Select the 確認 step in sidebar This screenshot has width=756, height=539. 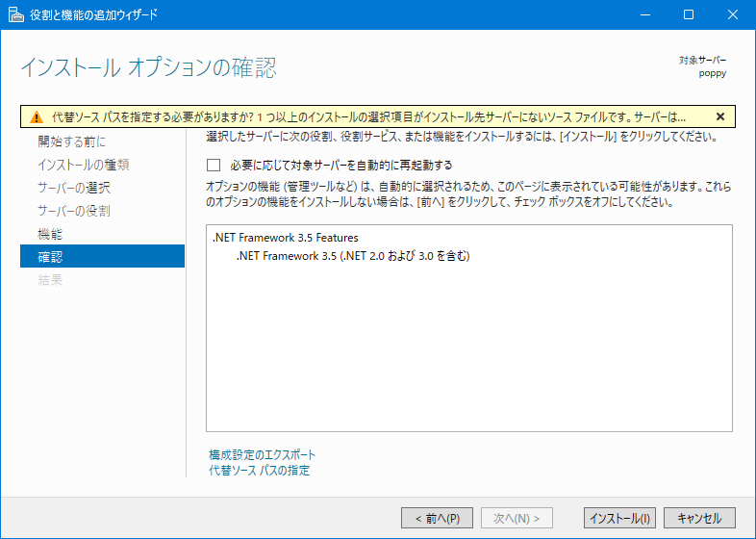(x=102, y=256)
